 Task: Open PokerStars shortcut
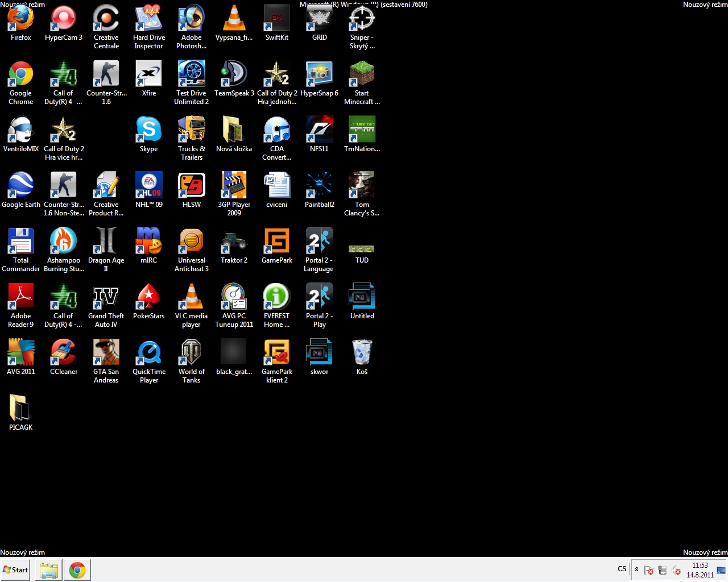tap(149, 302)
